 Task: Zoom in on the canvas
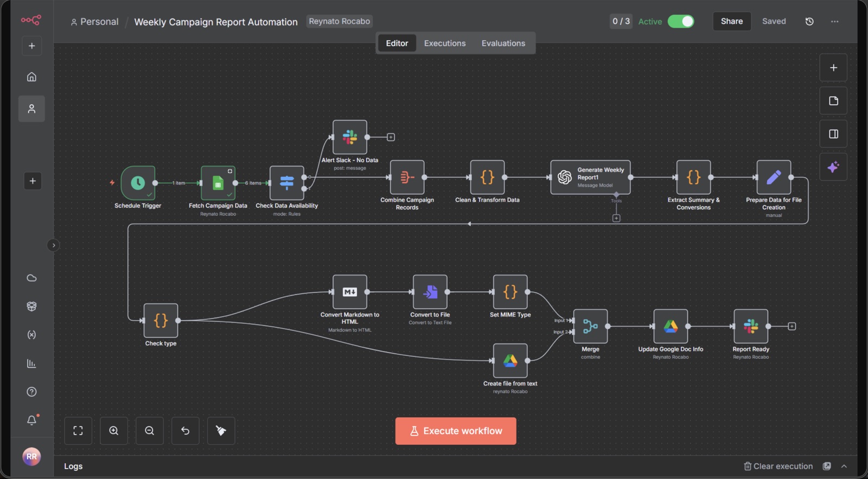click(x=114, y=431)
